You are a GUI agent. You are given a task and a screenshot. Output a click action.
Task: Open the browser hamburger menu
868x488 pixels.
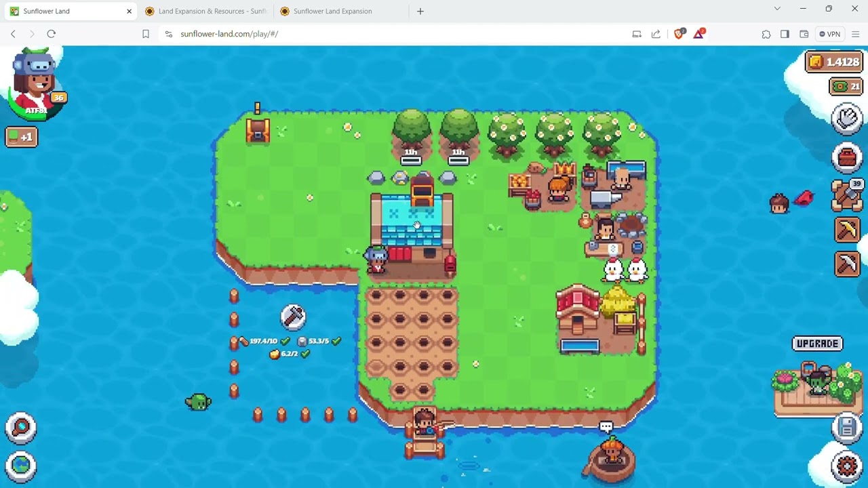tap(856, 34)
